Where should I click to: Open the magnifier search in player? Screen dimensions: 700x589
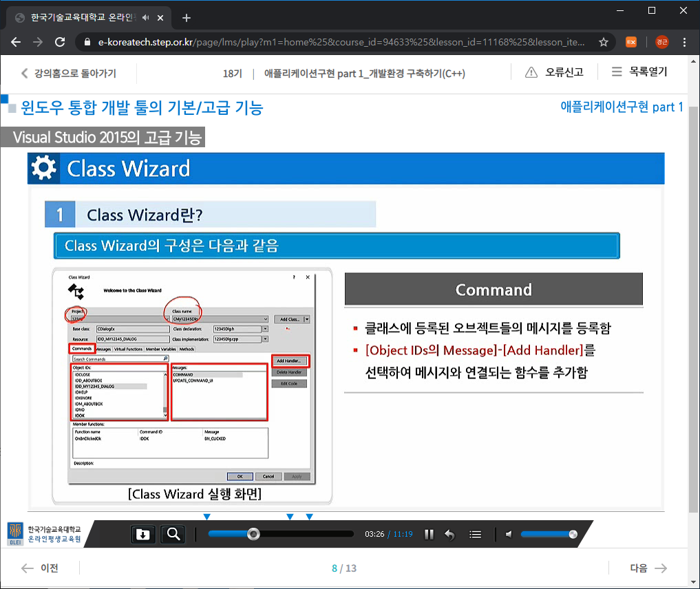[x=173, y=534]
